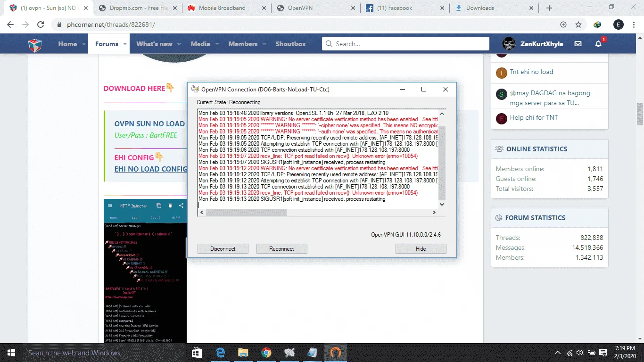
Task: Select the OpenVPN GUI taskbar icon
Action: tap(336, 353)
